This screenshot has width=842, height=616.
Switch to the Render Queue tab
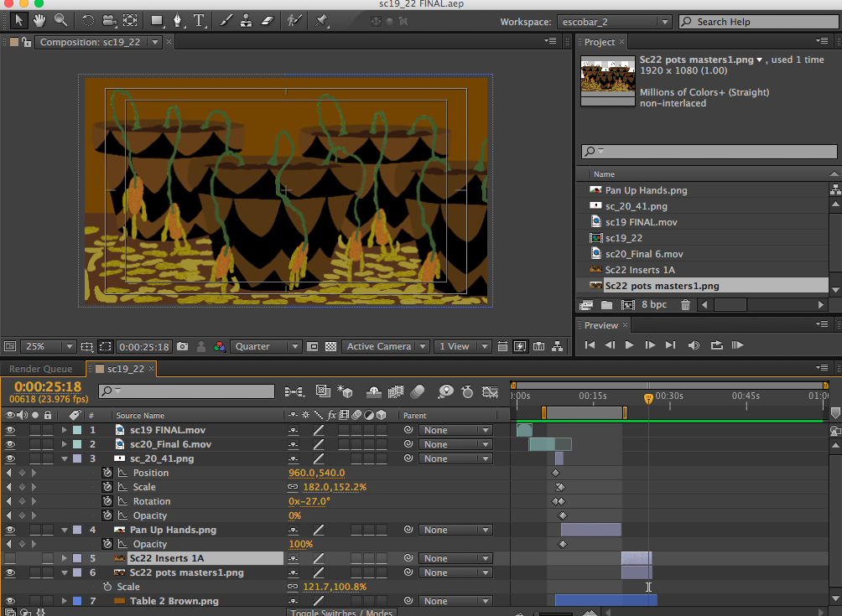(x=40, y=368)
